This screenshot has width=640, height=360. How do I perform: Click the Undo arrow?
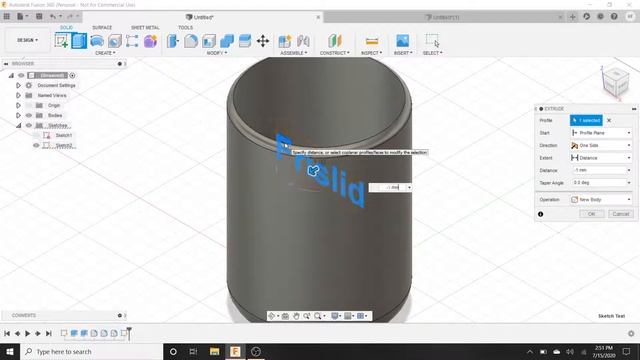pos(53,17)
